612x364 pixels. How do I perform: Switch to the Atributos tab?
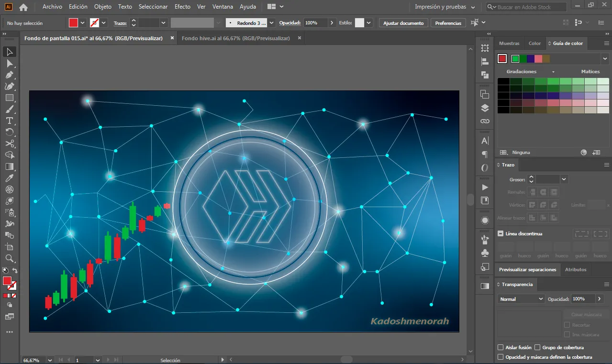click(576, 270)
